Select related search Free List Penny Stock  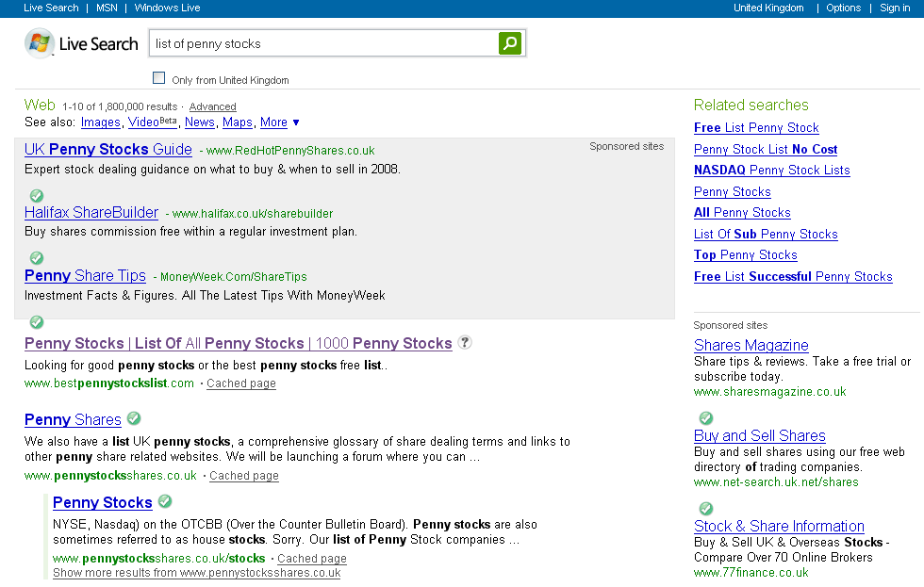coord(756,128)
